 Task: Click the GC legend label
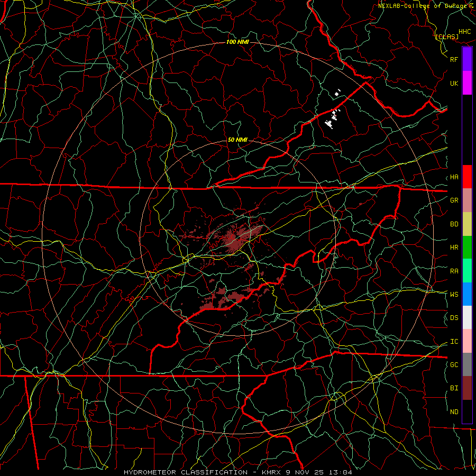[454, 365]
